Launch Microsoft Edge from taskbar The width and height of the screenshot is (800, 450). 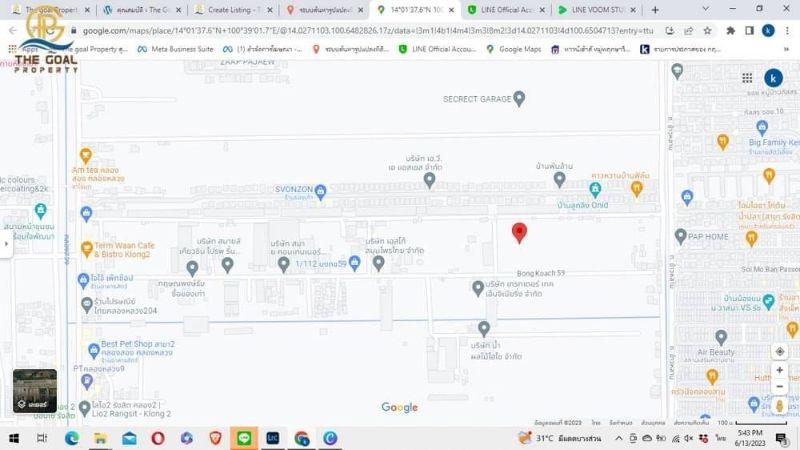(x=72, y=438)
